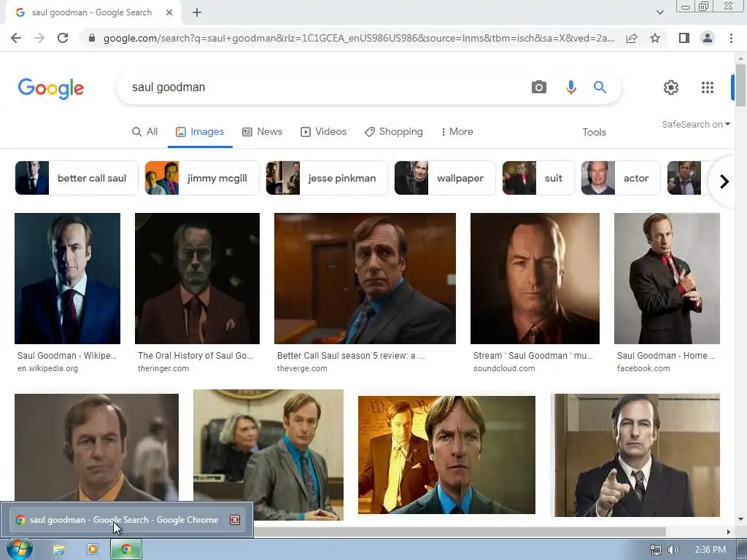Screen dimensions: 747x560
Task: Open the tab search chevron
Action: [659, 12]
